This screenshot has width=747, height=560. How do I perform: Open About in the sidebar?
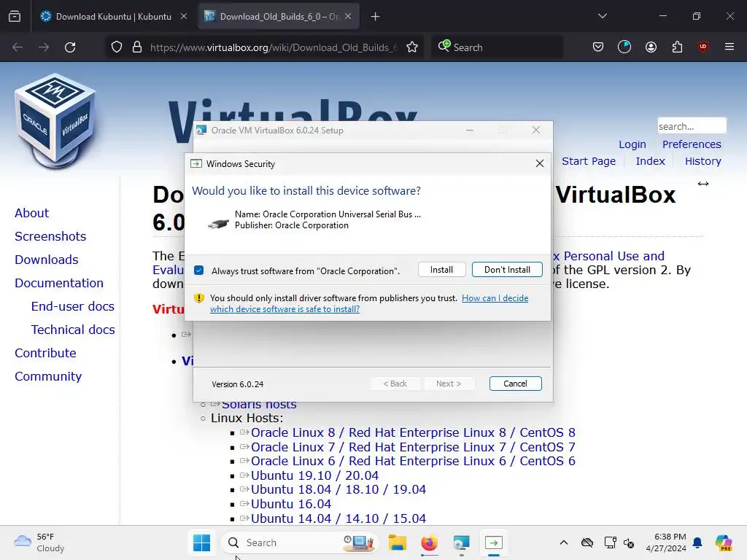click(x=31, y=213)
